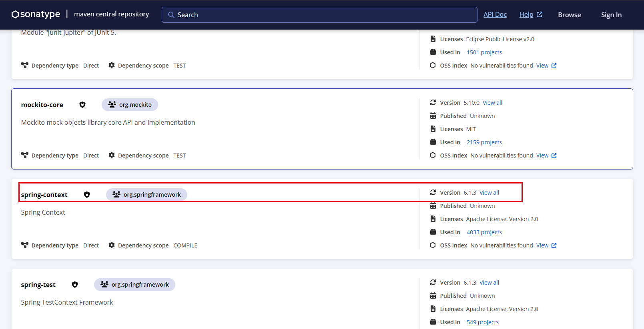View all versions of mockito-core
The width and height of the screenshot is (644, 329).
pos(492,103)
